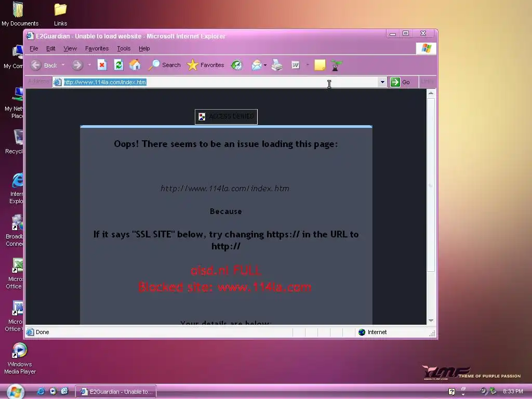The height and width of the screenshot is (399, 532).
Task: Click the resize grip in status bar
Action: tap(432, 333)
